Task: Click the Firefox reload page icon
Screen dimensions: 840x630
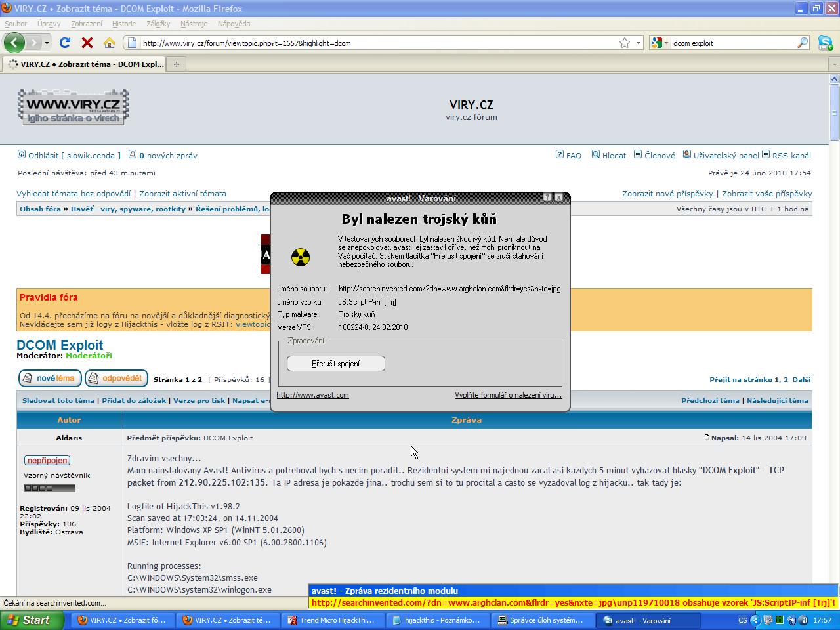Action: coord(64,43)
